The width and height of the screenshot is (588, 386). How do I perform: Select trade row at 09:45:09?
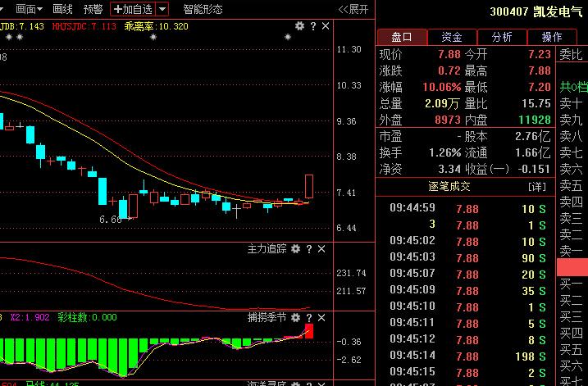[465, 290]
